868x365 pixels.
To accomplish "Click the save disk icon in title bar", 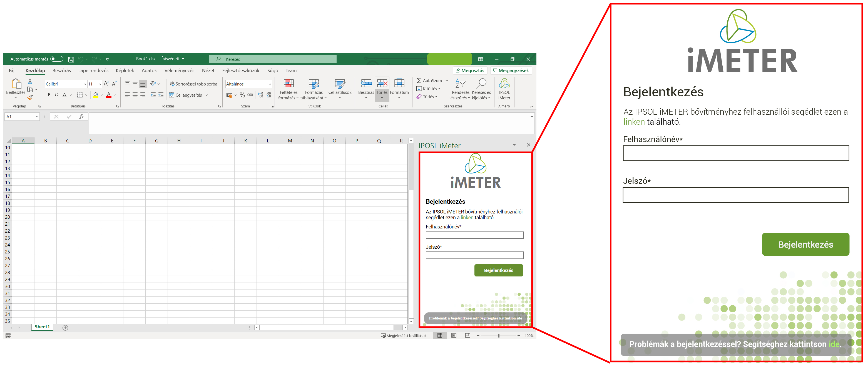I will point(71,59).
